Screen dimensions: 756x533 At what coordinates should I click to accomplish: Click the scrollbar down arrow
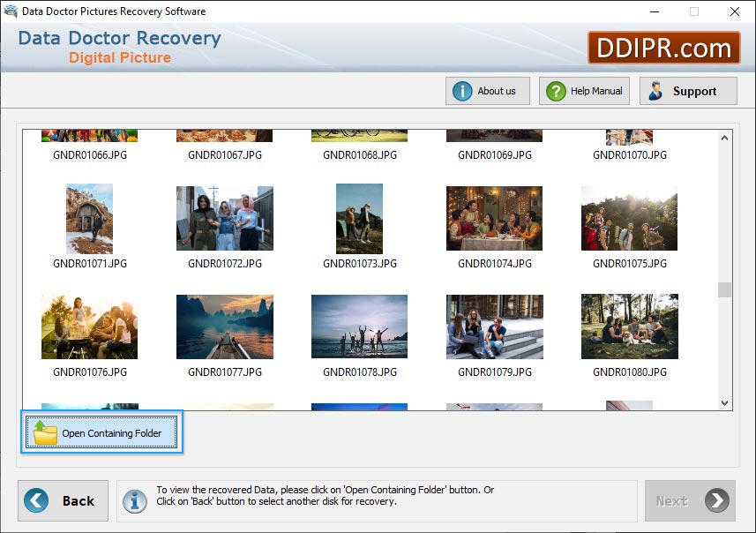(724, 402)
